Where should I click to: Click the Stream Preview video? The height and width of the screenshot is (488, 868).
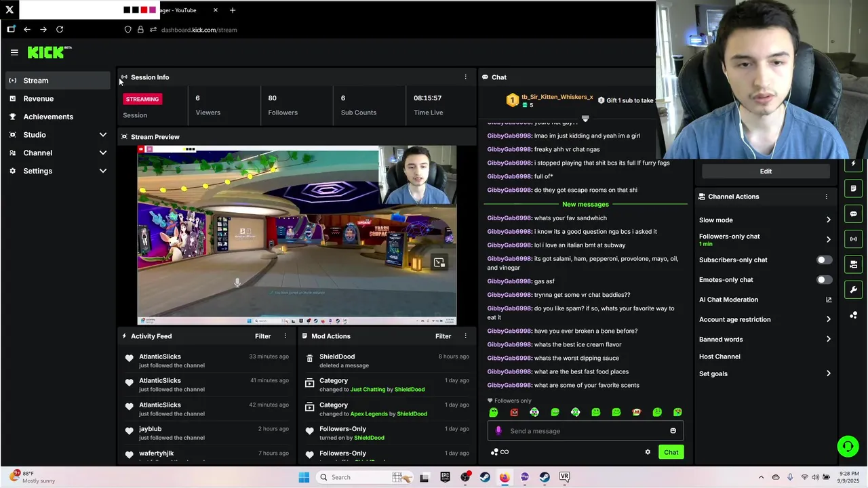pos(297,235)
